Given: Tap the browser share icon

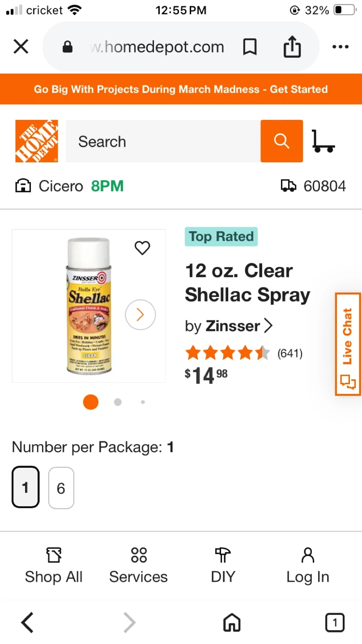Looking at the screenshot, I should tap(292, 47).
